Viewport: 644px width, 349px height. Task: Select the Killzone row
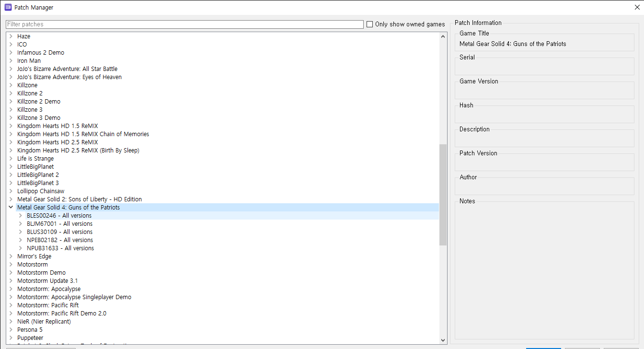[x=27, y=85]
